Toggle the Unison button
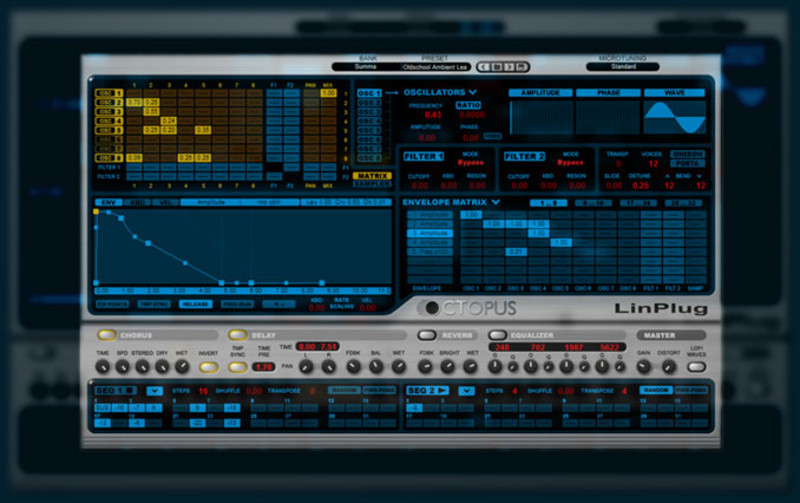Image resolution: width=800 pixels, height=503 pixels. tap(687, 154)
